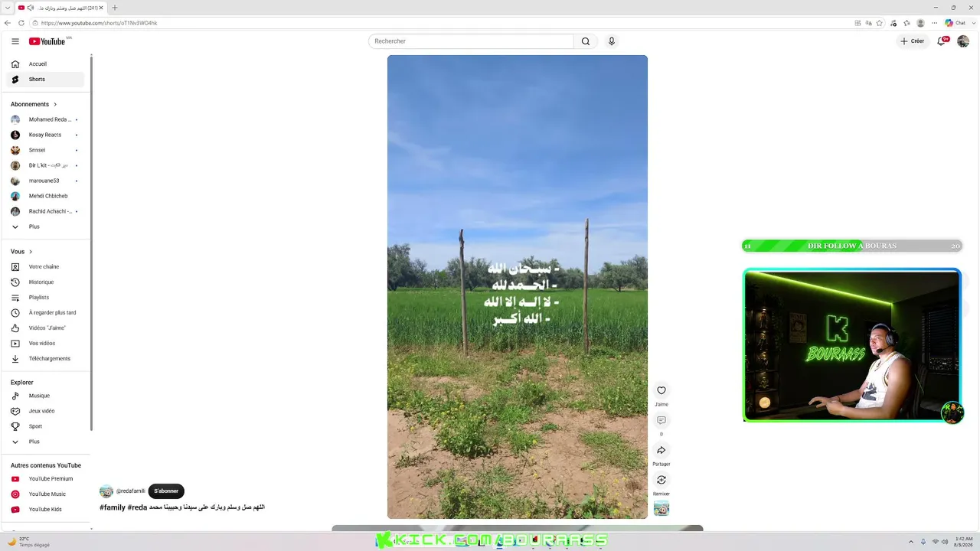Reload the current page
The height and width of the screenshot is (551, 980).
coord(21,23)
